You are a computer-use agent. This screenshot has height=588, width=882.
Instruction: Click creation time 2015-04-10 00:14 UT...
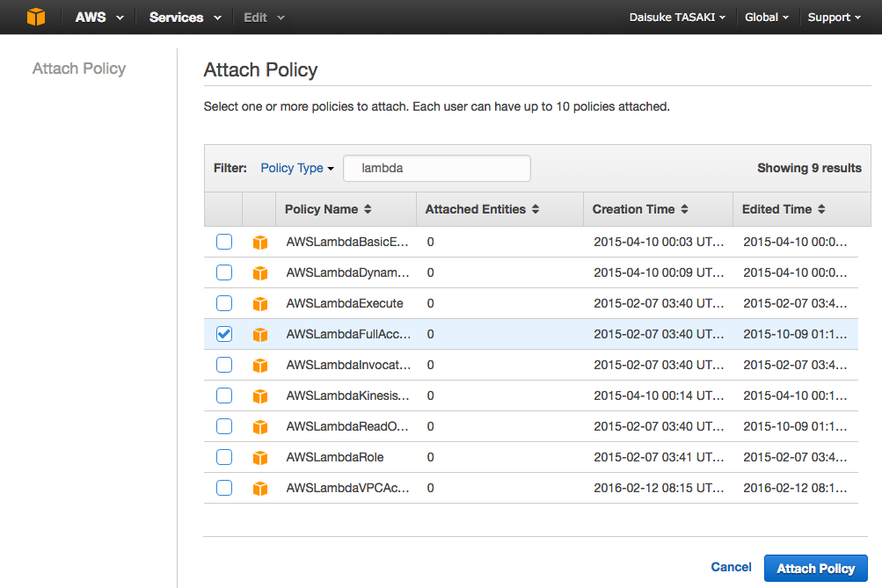(x=659, y=396)
